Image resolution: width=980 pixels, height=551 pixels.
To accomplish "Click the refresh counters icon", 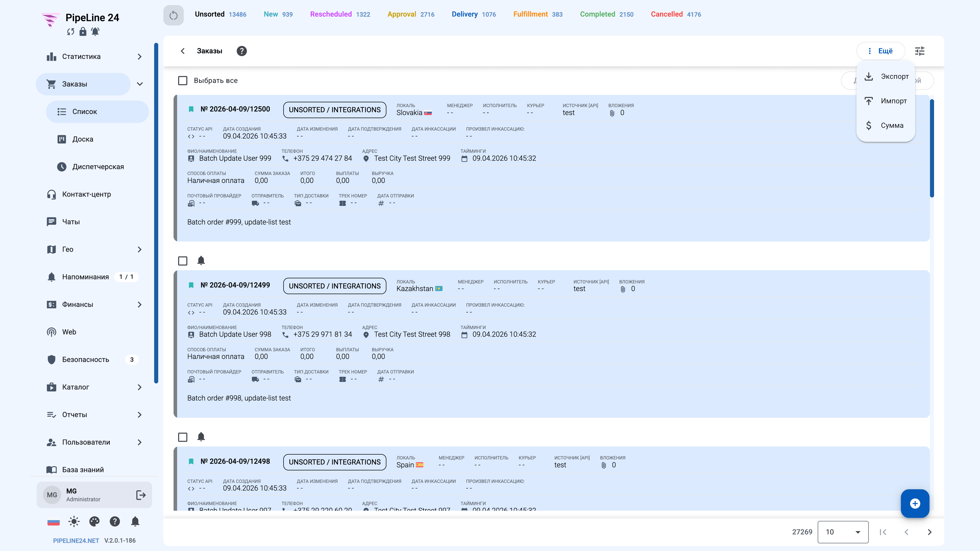I will pos(174,15).
